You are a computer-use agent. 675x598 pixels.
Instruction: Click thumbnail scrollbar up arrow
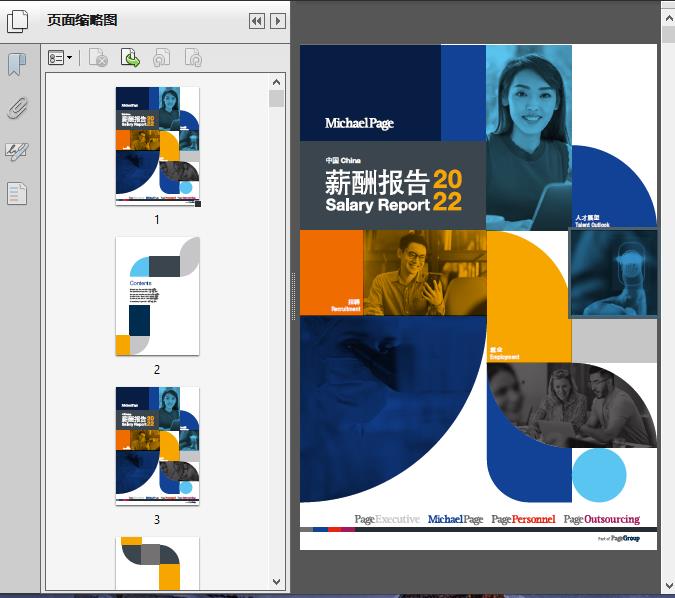(x=276, y=82)
